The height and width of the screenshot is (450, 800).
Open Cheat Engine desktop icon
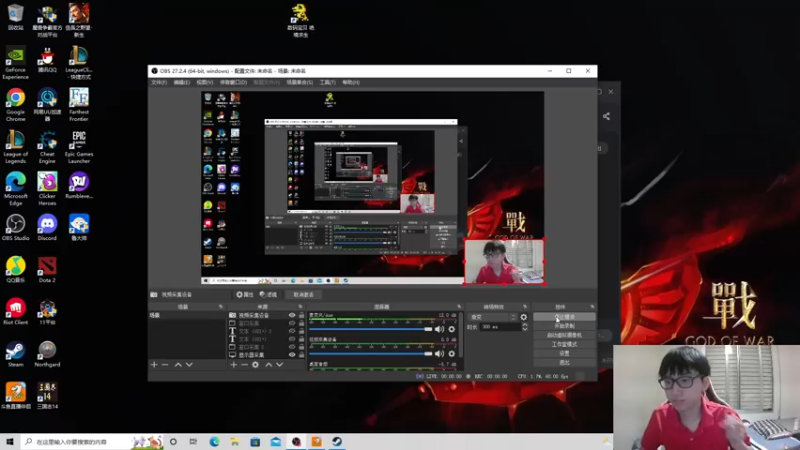coord(47,147)
